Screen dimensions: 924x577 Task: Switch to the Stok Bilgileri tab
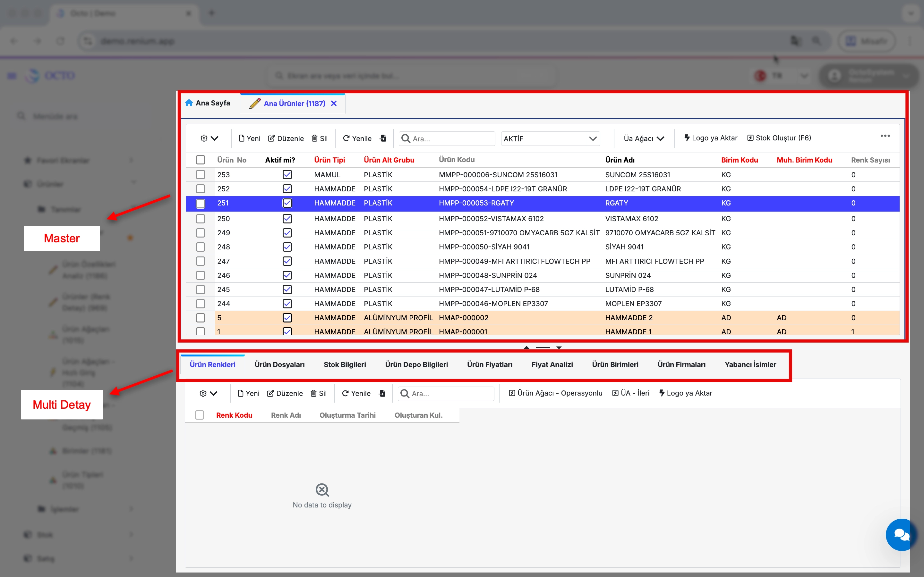(344, 364)
